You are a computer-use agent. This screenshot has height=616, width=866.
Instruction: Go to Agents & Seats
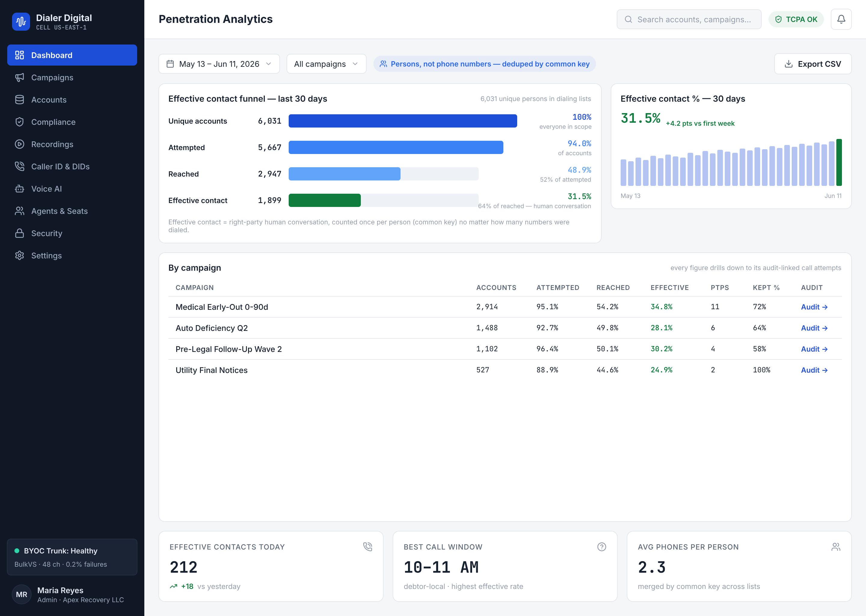[x=72, y=211]
